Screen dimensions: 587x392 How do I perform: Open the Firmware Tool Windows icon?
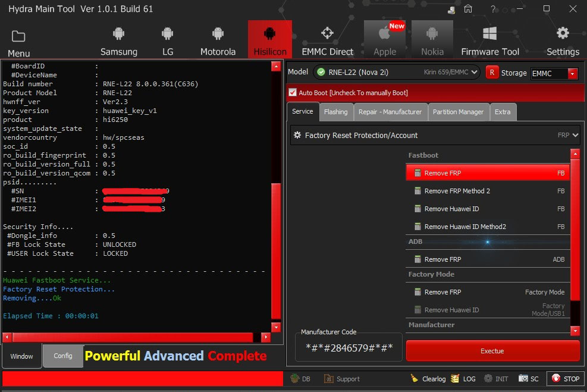[x=489, y=33]
